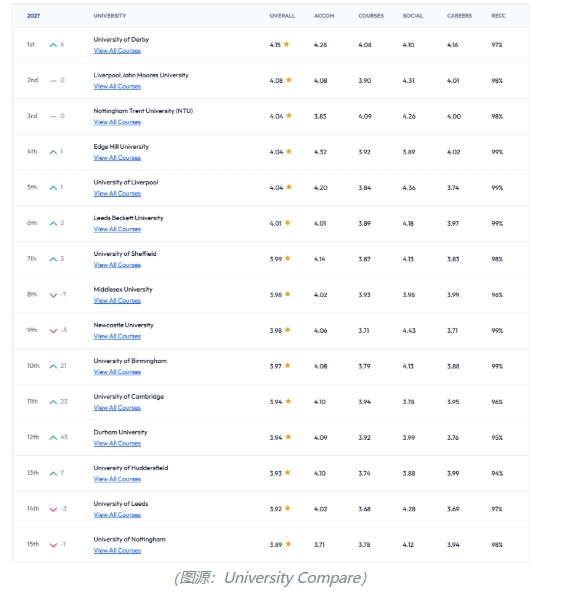Viewport: 566px width, 591px height.
Task: Open View All Courses for University of Sheffield
Action: [x=117, y=265]
